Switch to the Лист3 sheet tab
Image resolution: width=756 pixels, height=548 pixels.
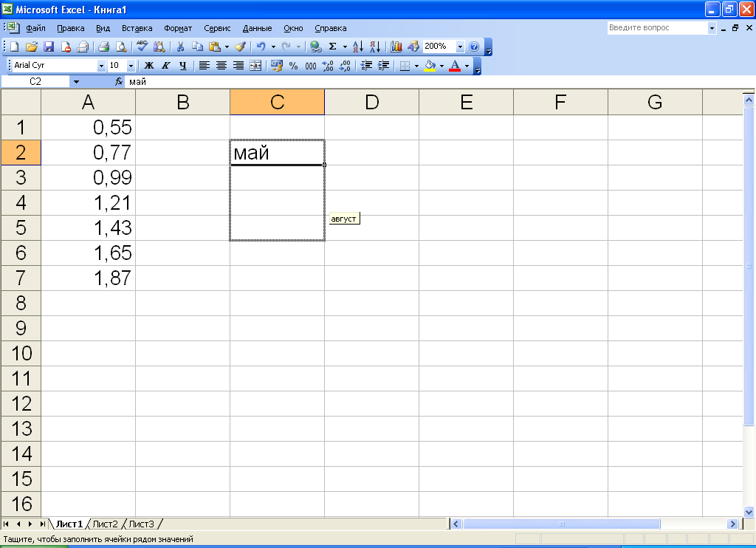(141, 524)
